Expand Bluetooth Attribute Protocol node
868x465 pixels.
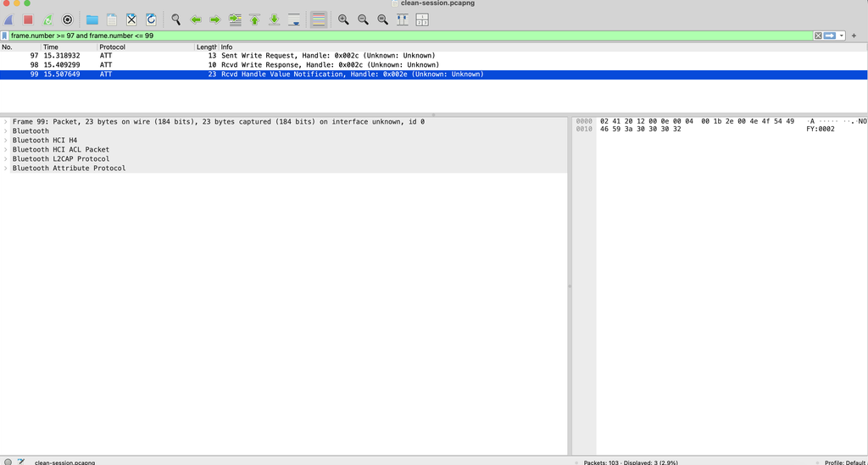[6, 168]
